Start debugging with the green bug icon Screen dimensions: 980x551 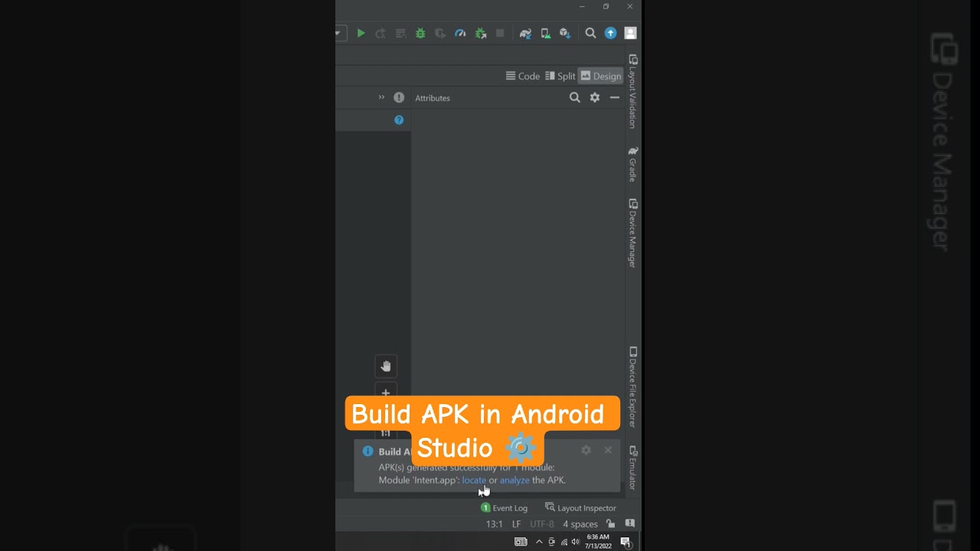(x=420, y=34)
